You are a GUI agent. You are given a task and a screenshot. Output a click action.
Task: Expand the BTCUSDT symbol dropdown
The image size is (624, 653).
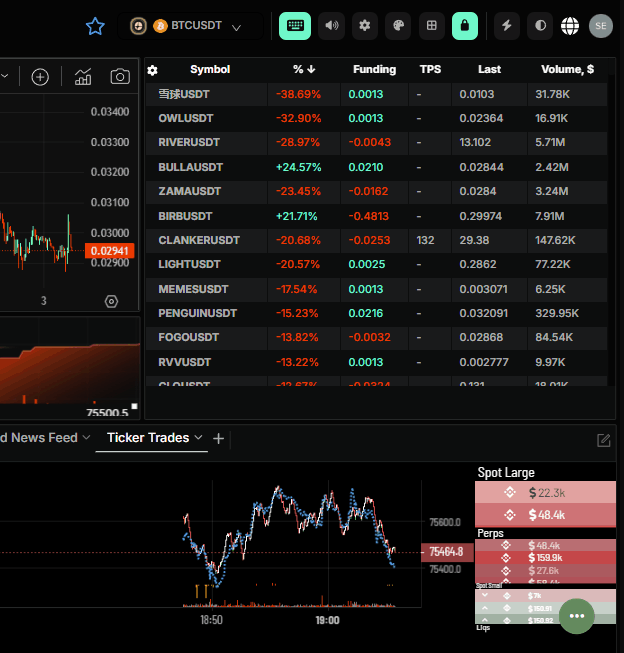236,27
